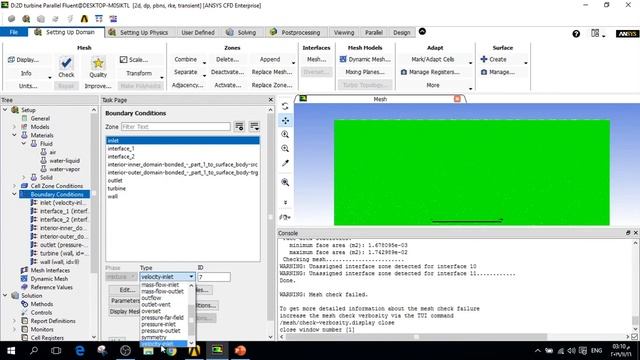640x360 pixels.
Task: Click the Replace Mesh button
Action: [x=271, y=72]
